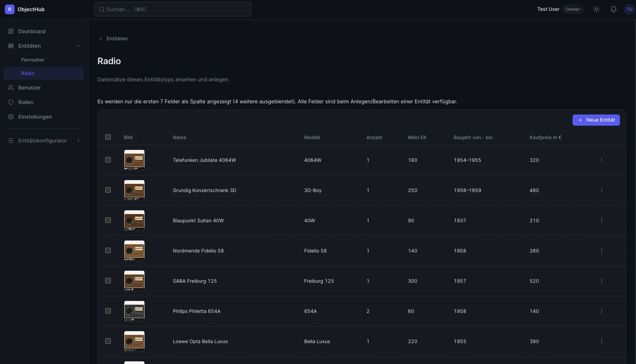
Task: Open Einstellungen in the sidebar
Action: click(43, 117)
